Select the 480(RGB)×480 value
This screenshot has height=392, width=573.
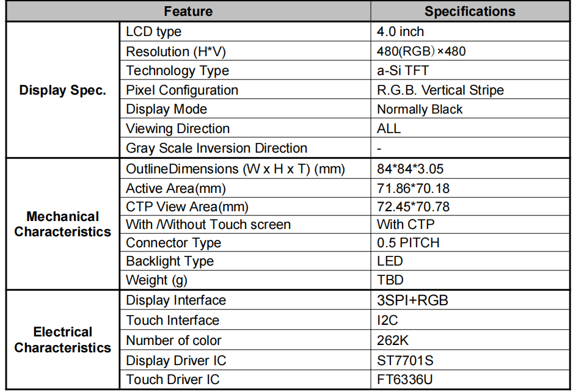tap(421, 51)
